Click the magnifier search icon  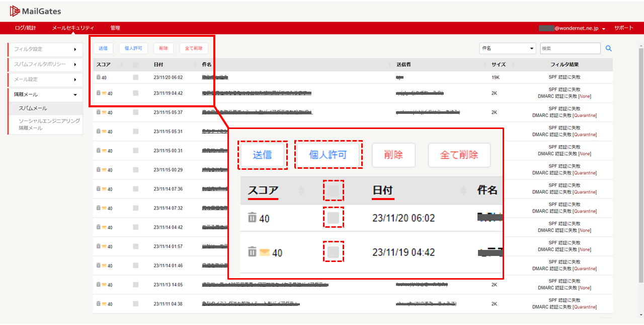coord(608,48)
